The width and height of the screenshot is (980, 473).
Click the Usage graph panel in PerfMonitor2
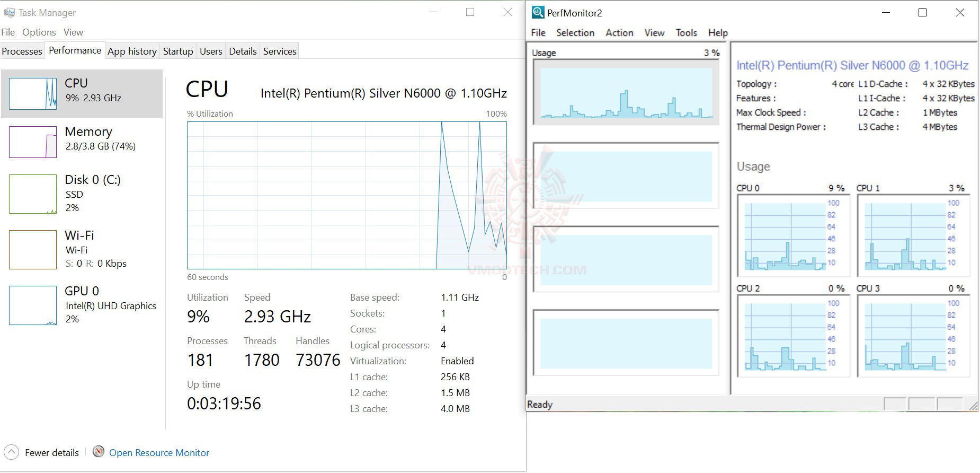tap(626, 92)
